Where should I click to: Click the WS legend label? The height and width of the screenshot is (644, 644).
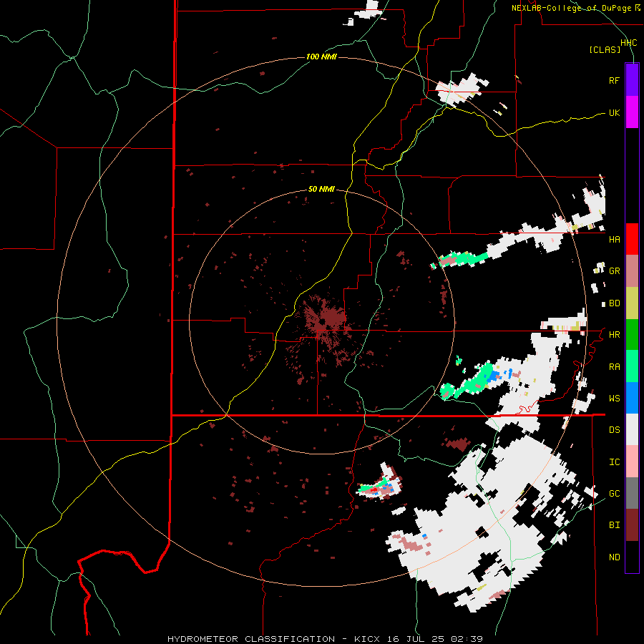tap(614, 398)
